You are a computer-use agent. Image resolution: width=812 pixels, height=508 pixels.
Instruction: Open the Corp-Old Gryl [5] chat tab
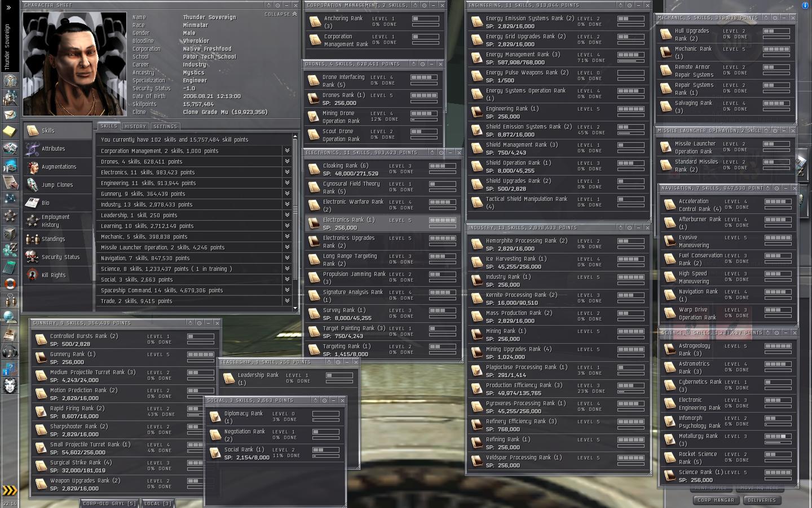109,503
